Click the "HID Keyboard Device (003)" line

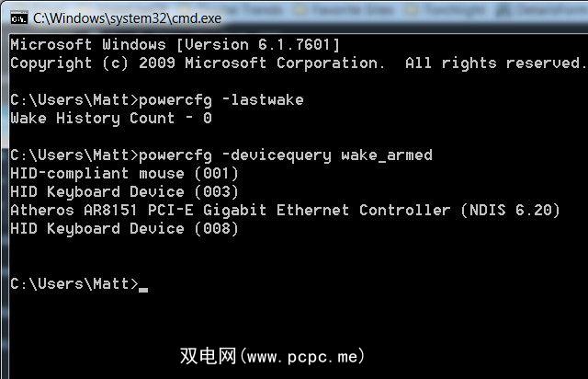[124, 191]
